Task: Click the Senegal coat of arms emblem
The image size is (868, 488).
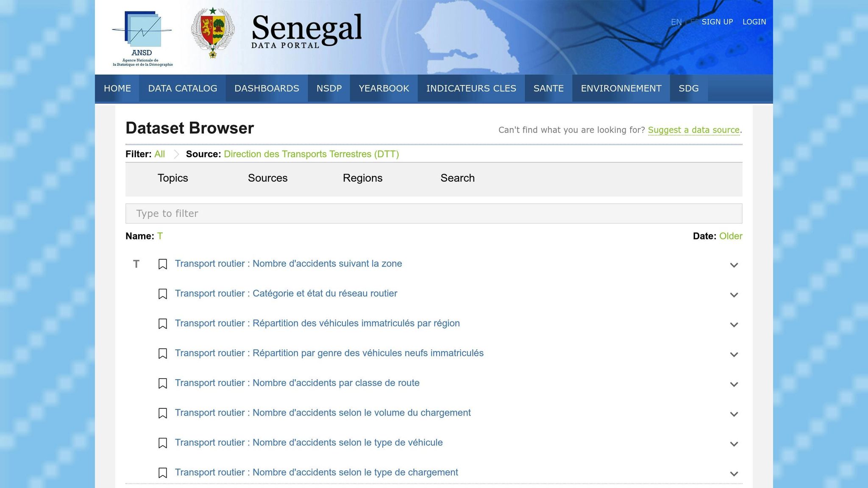Action: point(213,33)
